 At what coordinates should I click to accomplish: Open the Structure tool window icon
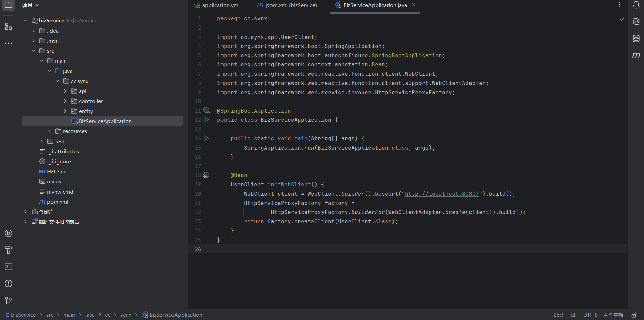click(x=8, y=26)
